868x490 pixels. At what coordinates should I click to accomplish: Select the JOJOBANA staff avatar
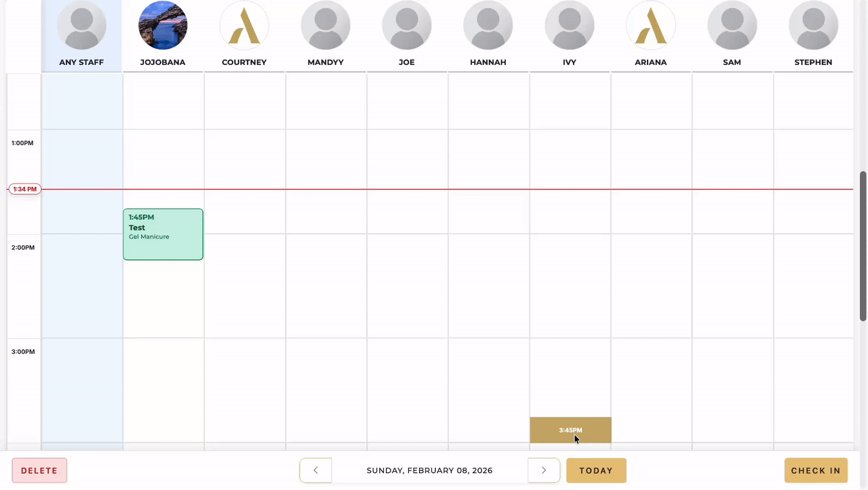click(163, 25)
